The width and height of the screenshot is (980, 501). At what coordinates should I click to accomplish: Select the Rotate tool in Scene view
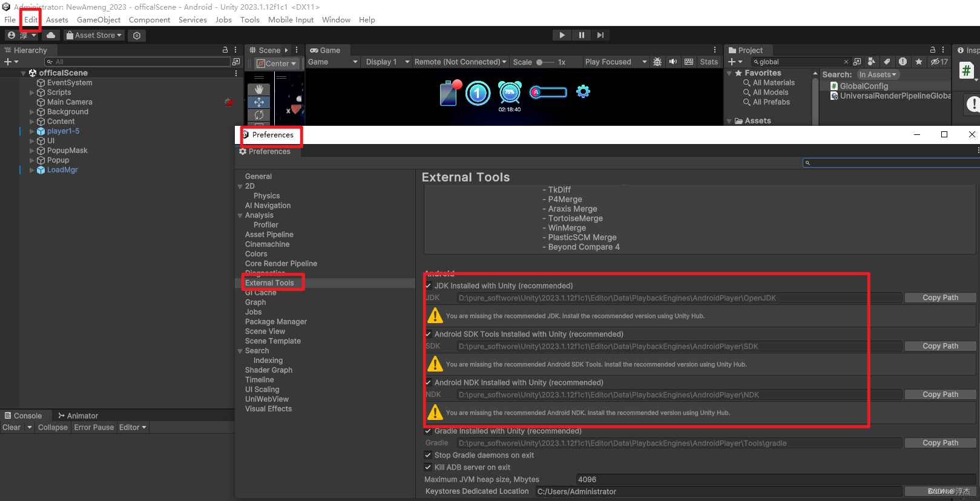coord(259,115)
